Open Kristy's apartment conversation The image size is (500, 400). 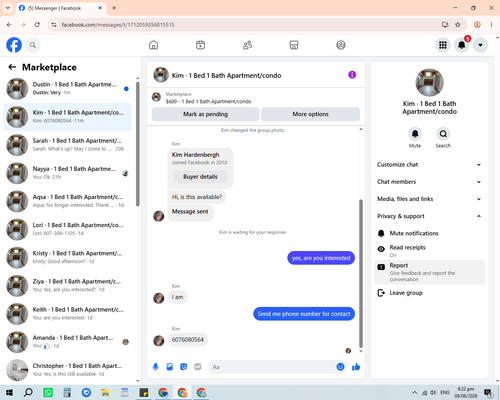pos(67,257)
